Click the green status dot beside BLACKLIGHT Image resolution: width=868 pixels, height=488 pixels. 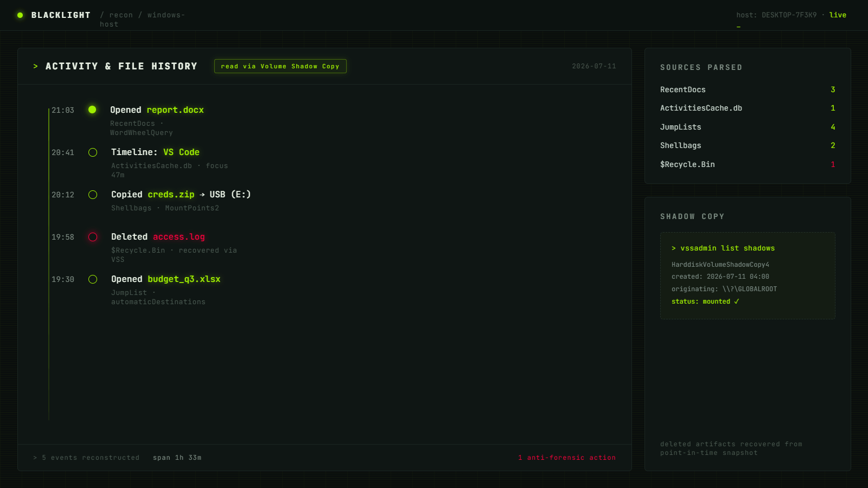point(20,15)
